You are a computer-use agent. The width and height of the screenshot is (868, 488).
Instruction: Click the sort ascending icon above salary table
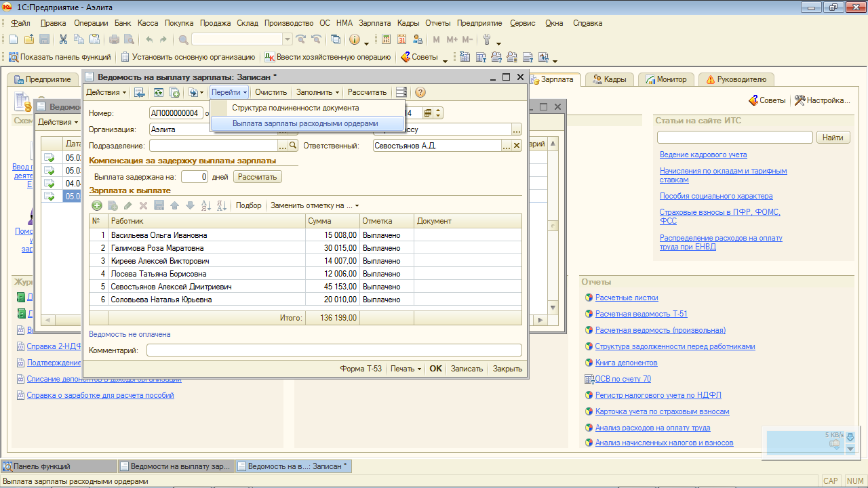206,205
